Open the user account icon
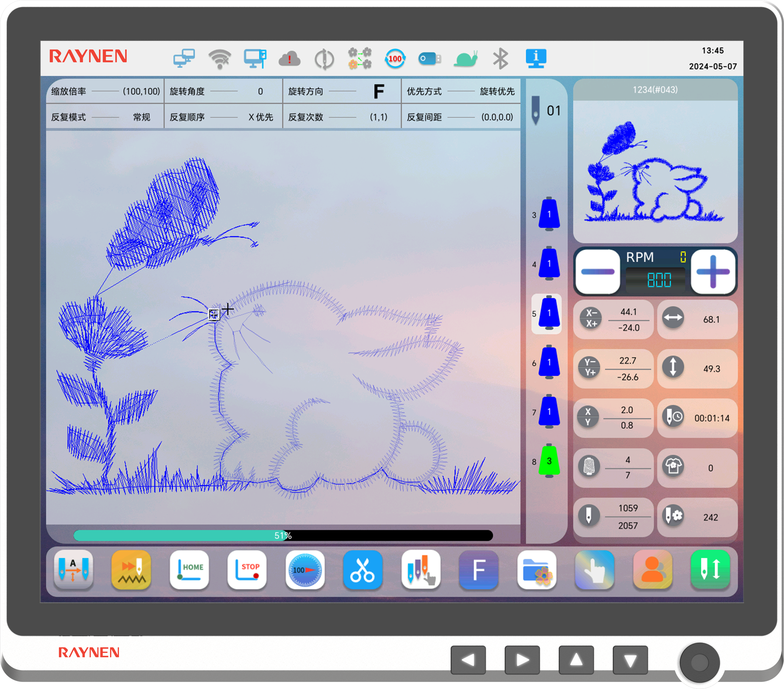 click(x=652, y=570)
